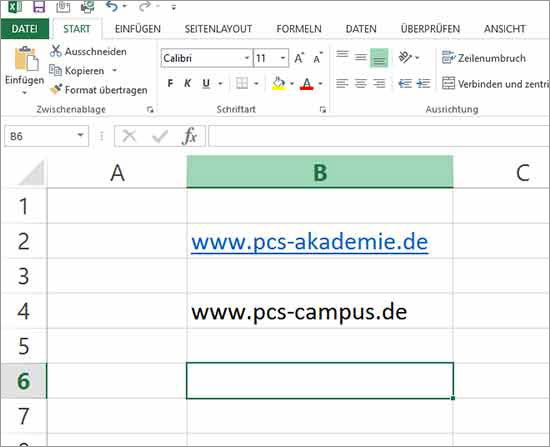Open Customize Quick Access Toolbar arrow
The height and width of the screenshot is (447, 550).
[173, 7]
